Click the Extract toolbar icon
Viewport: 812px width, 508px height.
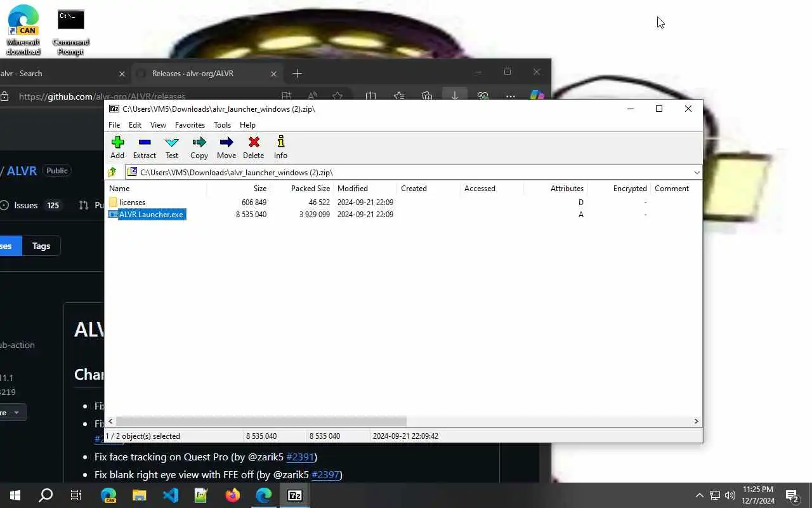[145, 147]
